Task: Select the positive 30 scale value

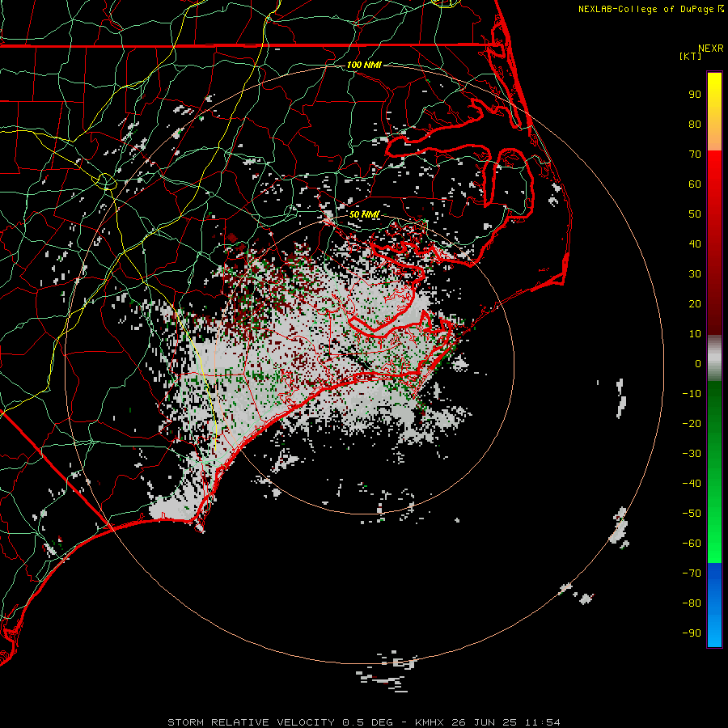Action: coord(695,274)
